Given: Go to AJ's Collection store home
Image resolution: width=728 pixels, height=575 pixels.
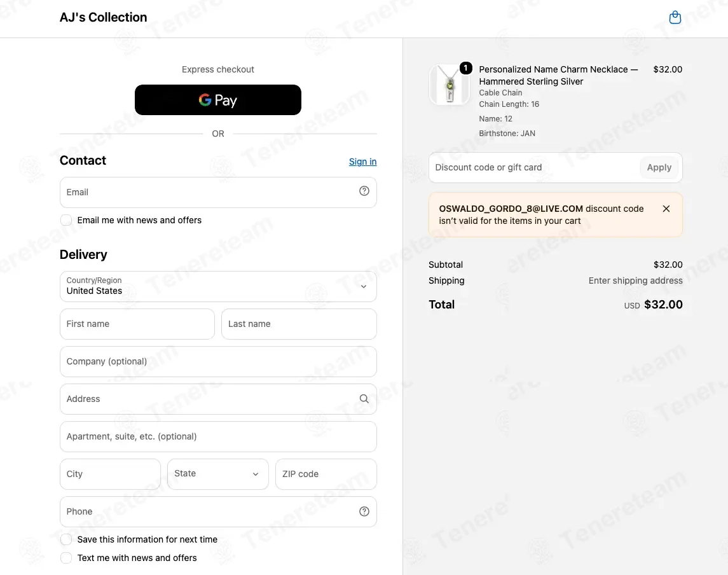Looking at the screenshot, I should [x=103, y=17].
